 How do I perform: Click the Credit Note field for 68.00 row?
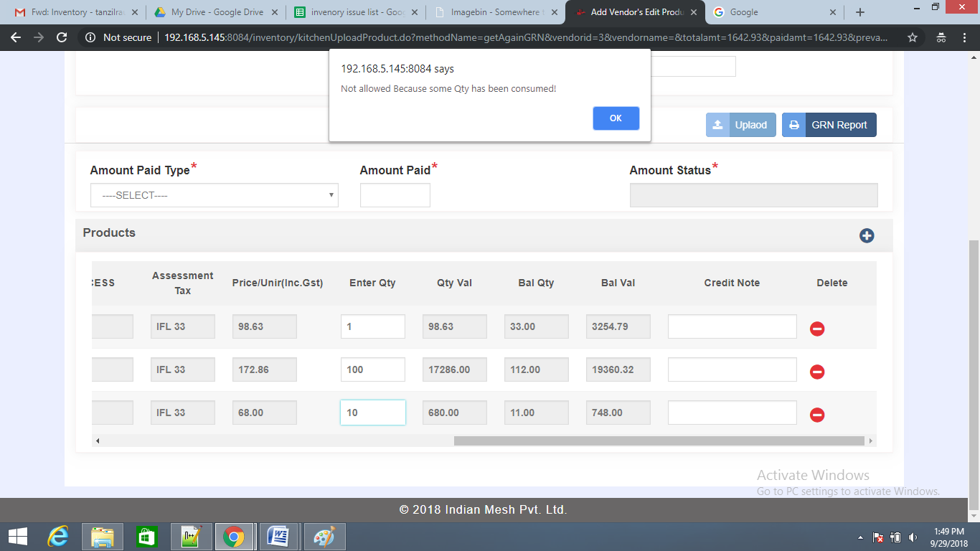(732, 413)
